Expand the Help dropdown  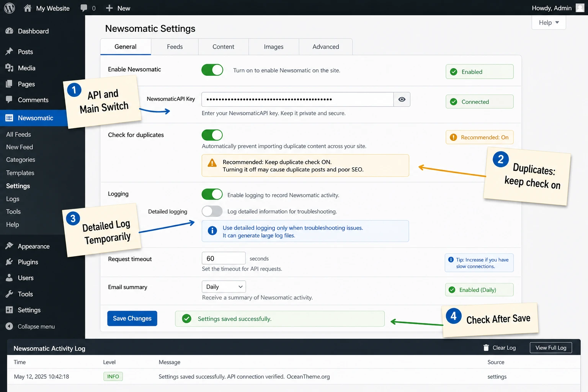[x=549, y=23]
